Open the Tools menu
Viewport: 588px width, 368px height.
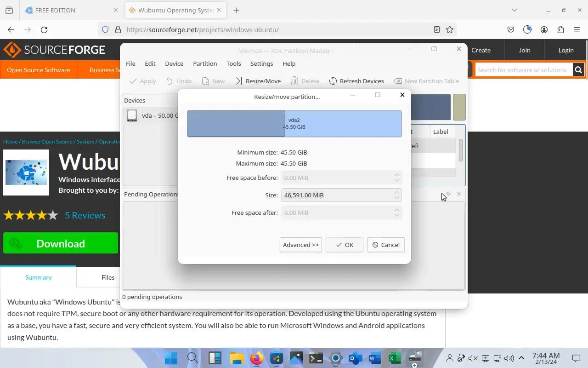click(233, 63)
